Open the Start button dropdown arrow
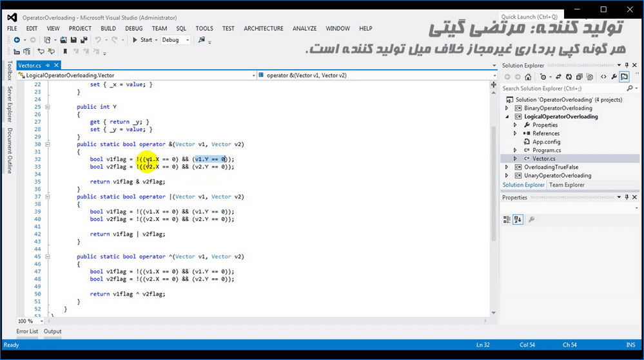The height and width of the screenshot is (360, 644). pyautogui.click(x=156, y=40)
